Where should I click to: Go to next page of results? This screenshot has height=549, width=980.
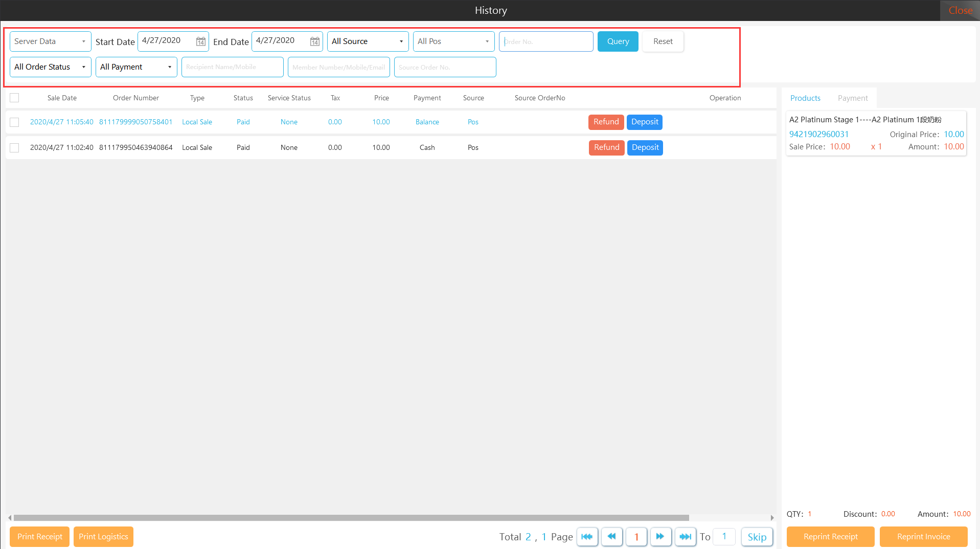click(660, 537)
